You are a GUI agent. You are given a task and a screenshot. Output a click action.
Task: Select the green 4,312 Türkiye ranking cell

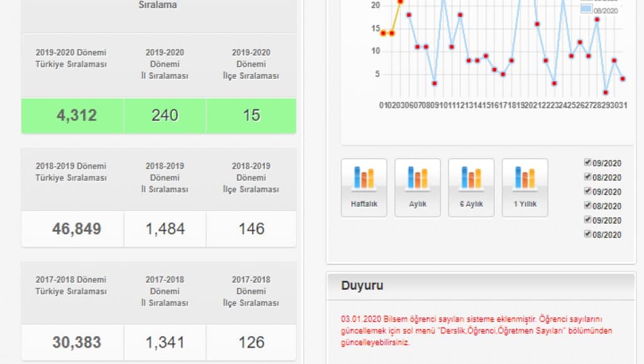72,115
